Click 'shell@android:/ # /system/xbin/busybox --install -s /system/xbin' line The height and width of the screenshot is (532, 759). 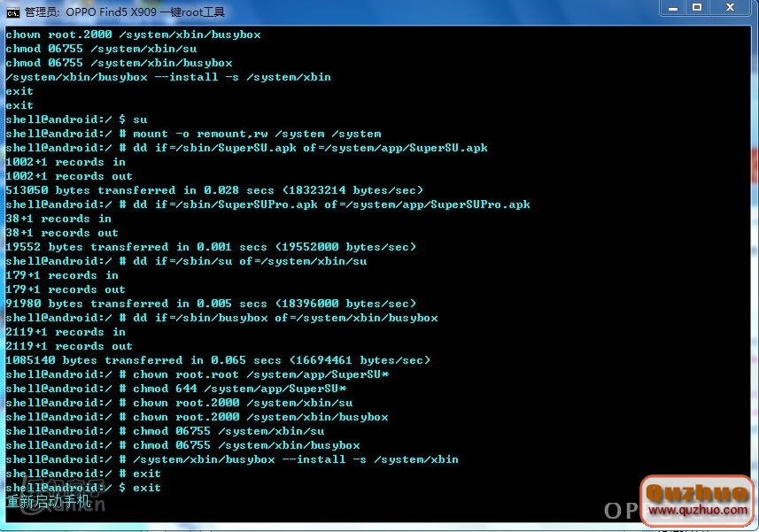click(232, 459)
